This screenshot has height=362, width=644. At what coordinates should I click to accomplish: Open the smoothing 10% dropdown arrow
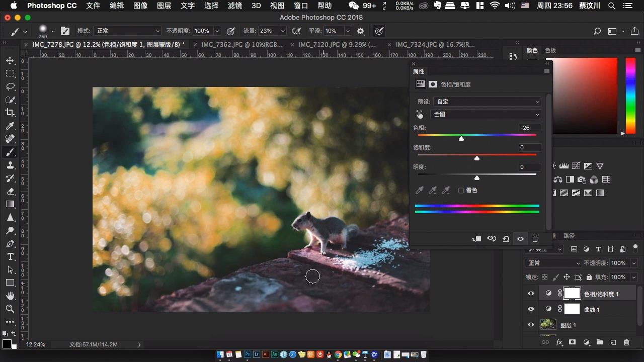[x=347, y=31]
